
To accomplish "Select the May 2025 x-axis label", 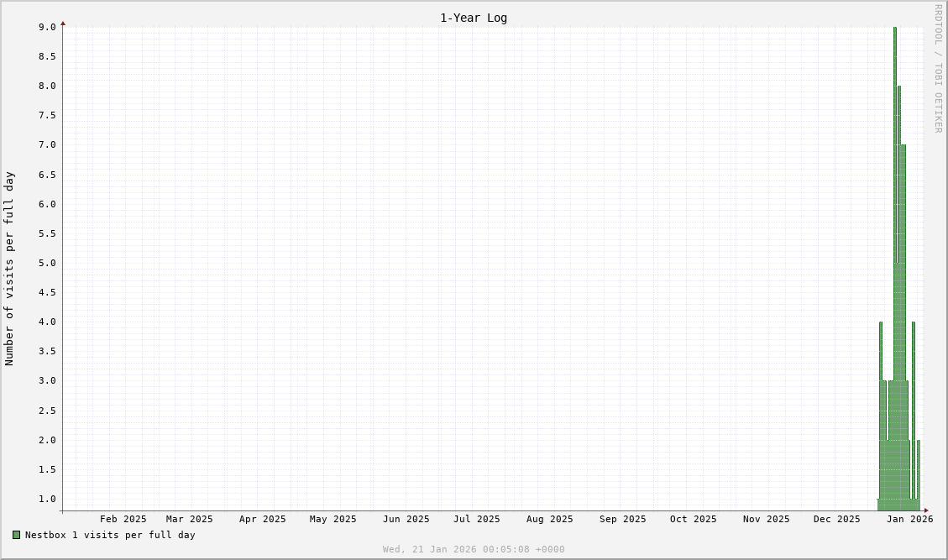I will pos(333,519).
